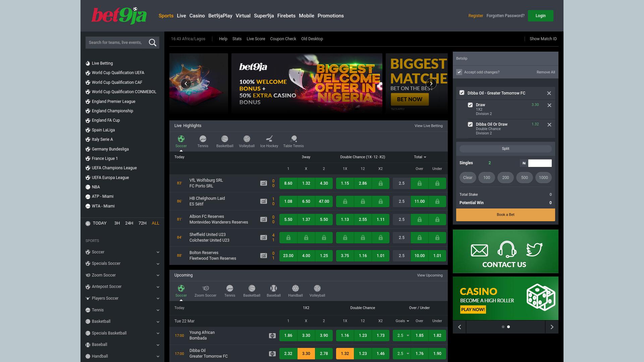The height and width of the screenshot is (362, 644).
Task: Select Volleyball icon in Upcoming section
Action: click(317, 288)
